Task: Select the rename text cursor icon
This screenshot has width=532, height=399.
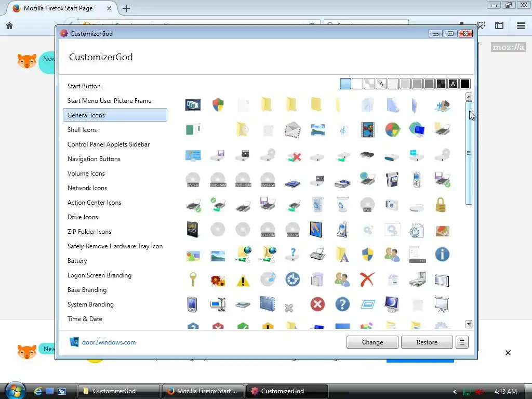Action: point(218,304)
